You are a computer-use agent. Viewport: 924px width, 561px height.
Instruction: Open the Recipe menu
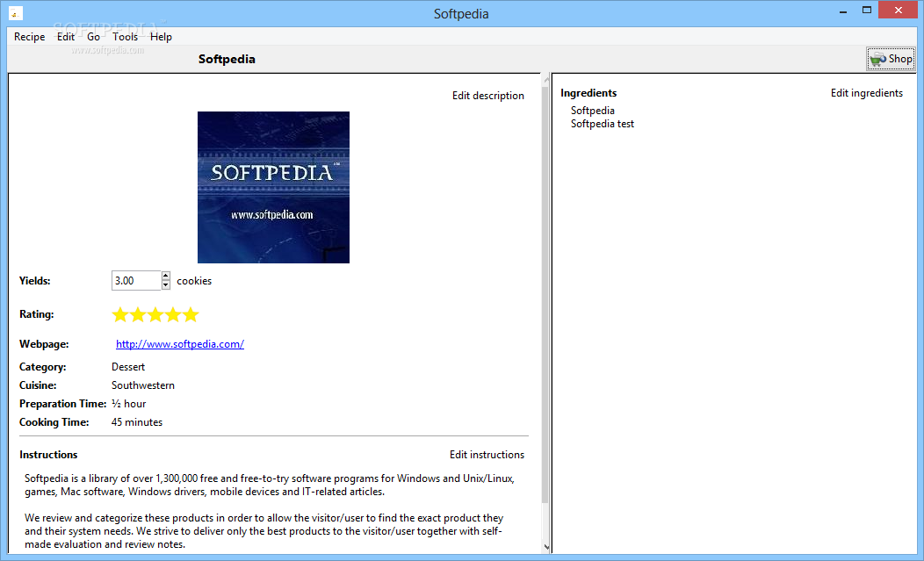click(x=30, y=37)
